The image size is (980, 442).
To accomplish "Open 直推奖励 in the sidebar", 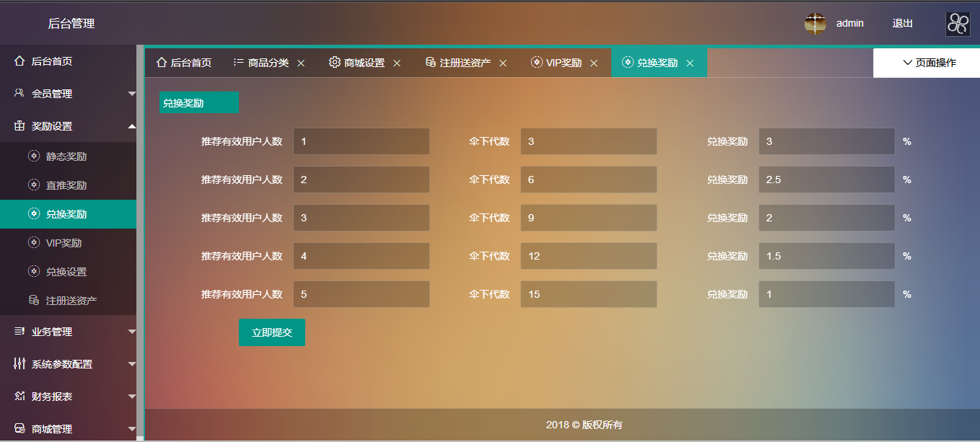I will coord(66,185).
